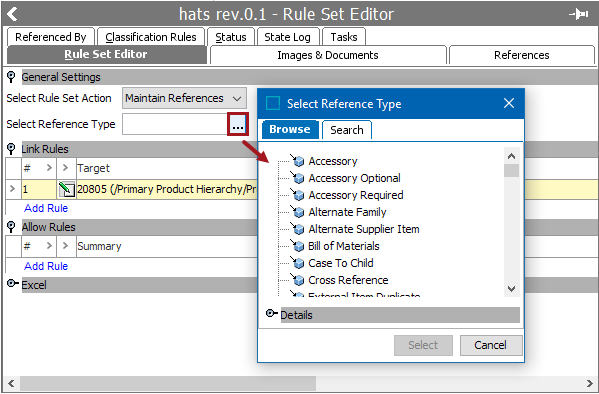Click the pin icon in title bar
The height and width of the screenshot is (394, 599).
coord(579,15)
